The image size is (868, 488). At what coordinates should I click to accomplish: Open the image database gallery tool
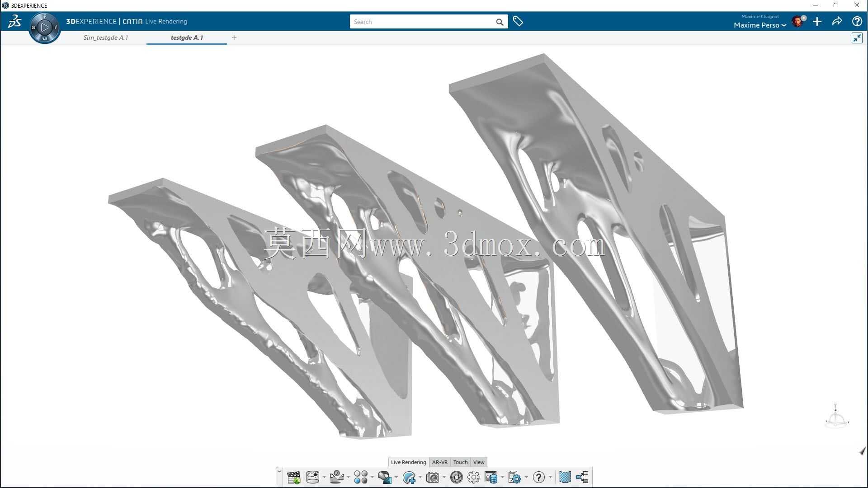point(491,477)
